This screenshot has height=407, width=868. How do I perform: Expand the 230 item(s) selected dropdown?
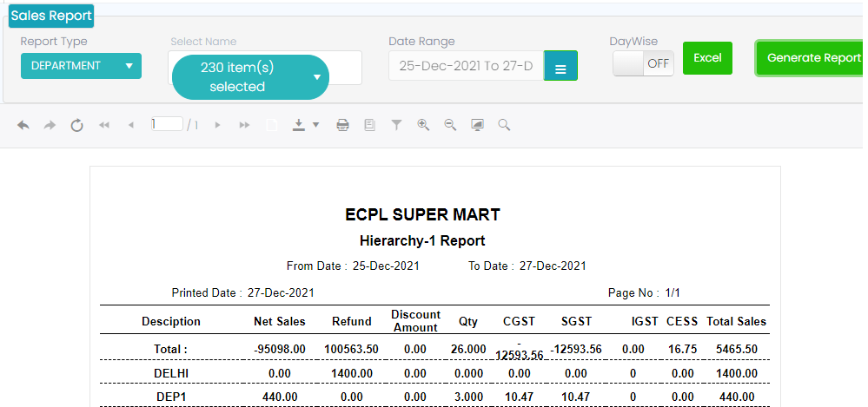pos(250,76)
